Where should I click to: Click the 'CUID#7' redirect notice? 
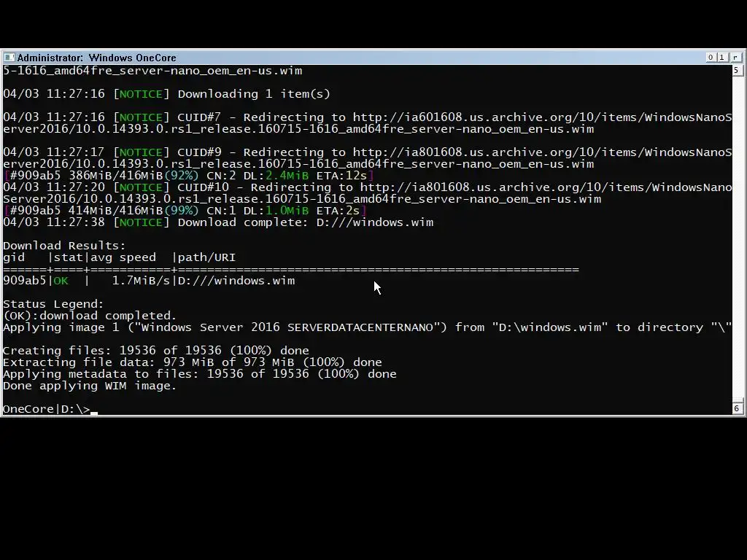[368, 122]
